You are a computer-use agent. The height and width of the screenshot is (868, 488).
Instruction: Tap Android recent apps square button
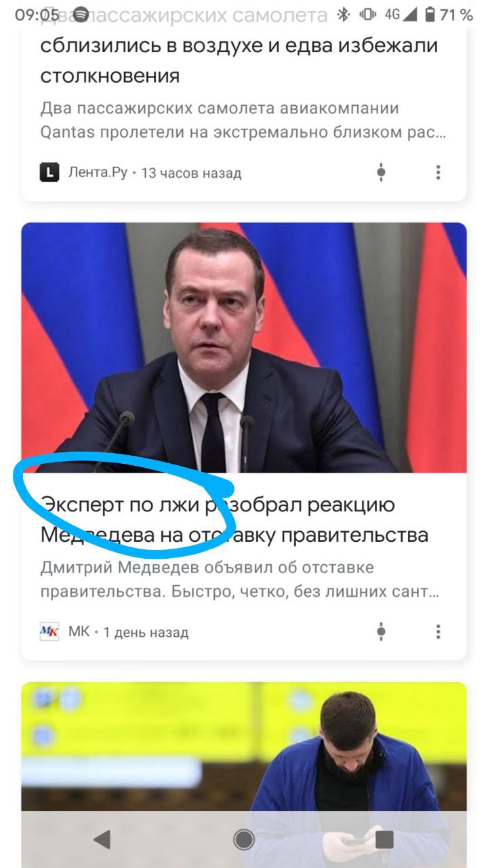pyautogui.click(x=384, y=839)
